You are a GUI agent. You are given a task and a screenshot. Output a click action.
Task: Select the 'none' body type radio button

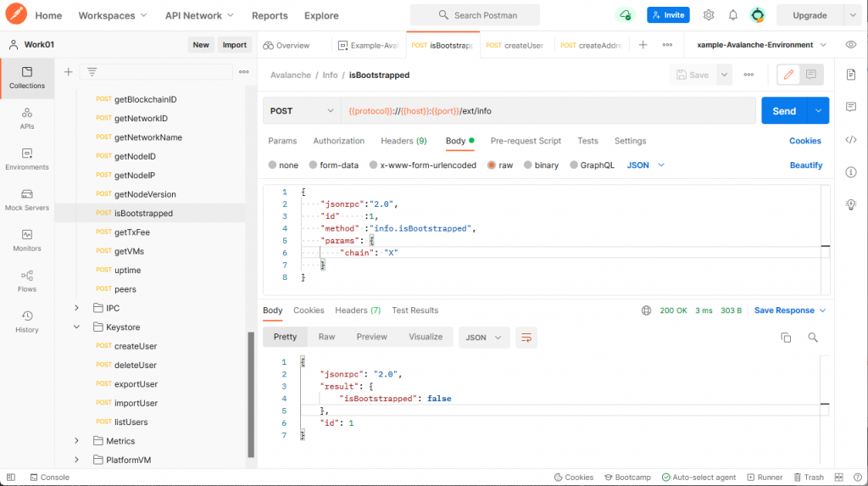pyautogui.click(x=272, y=165)
